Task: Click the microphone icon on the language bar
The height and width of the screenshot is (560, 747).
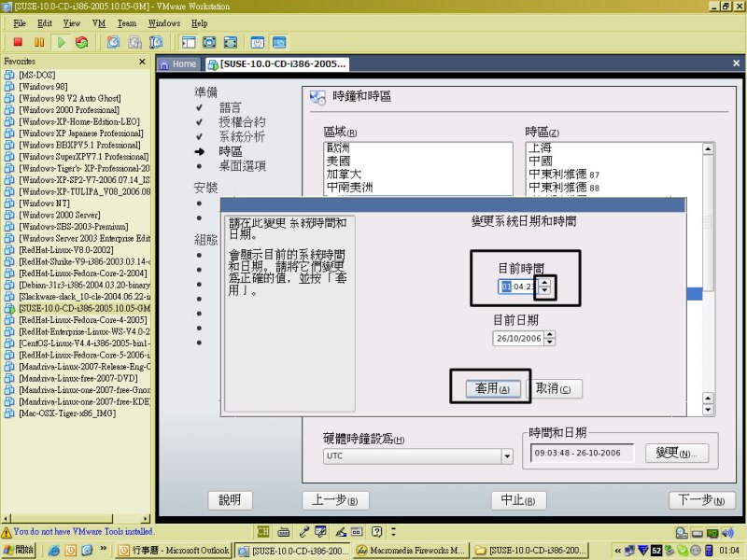Action: pyautogui.click(x=303, y=531)
